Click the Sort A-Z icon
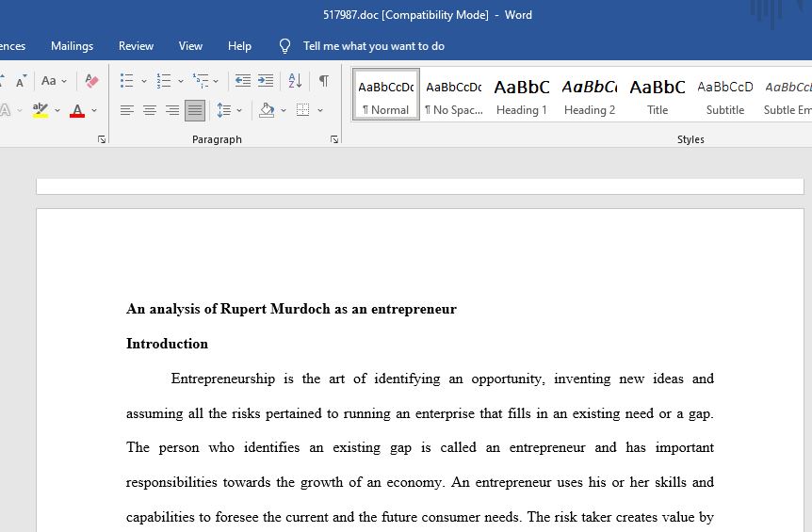This screenshot has width=812, height=532. [x=295, y=81]
